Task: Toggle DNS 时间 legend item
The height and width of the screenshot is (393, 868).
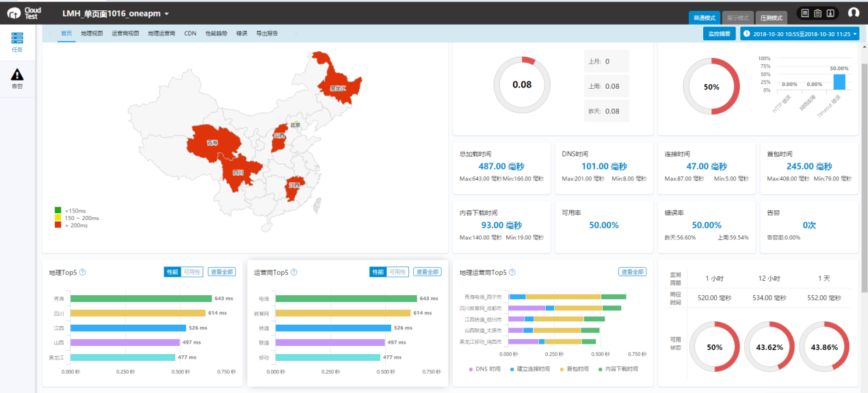Action: coord(485,368)
